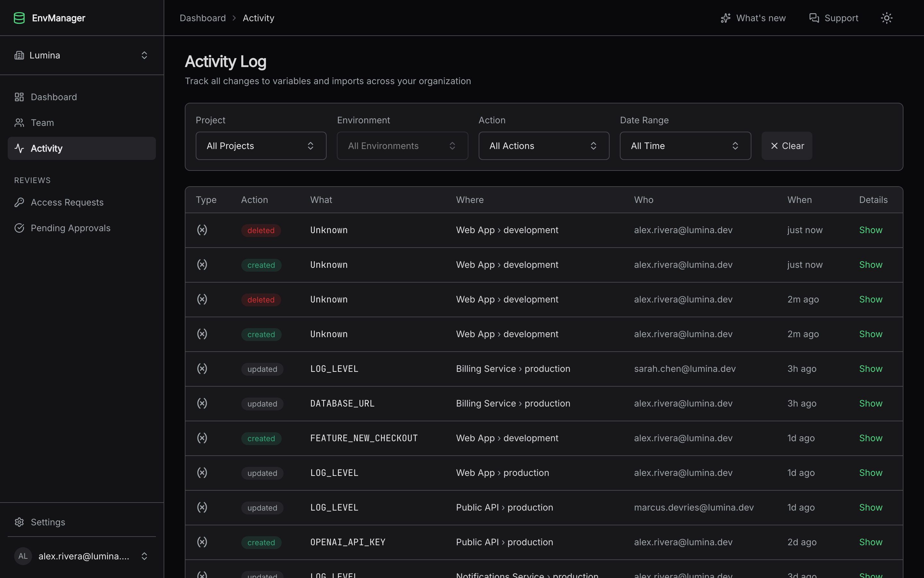Open What's new

(x=753, y=18)
